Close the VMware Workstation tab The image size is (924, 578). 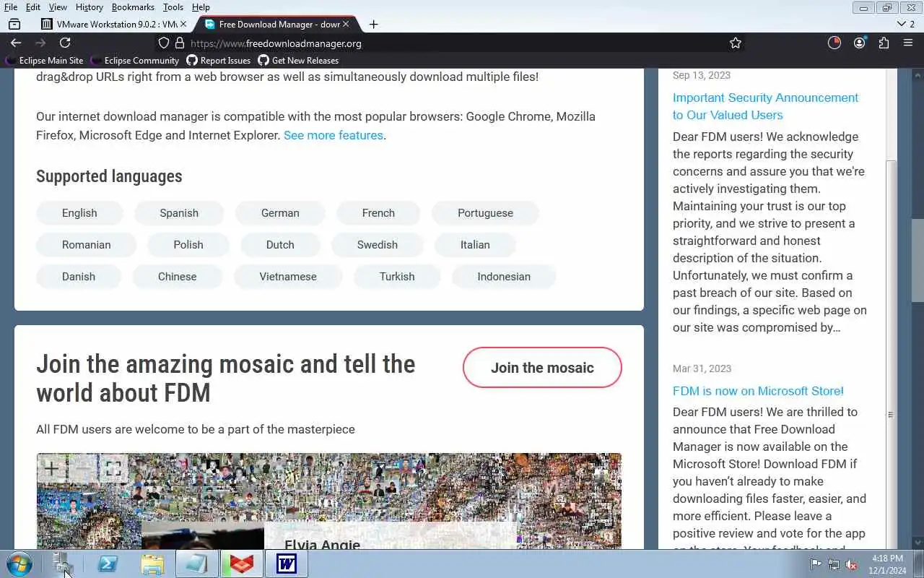[x=183, y=24]
